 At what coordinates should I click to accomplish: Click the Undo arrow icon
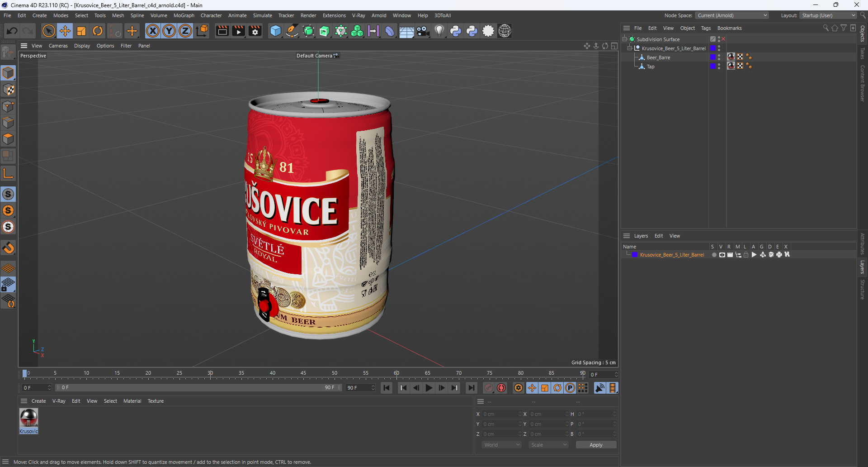pyautogui.click(x=12, y=31)
